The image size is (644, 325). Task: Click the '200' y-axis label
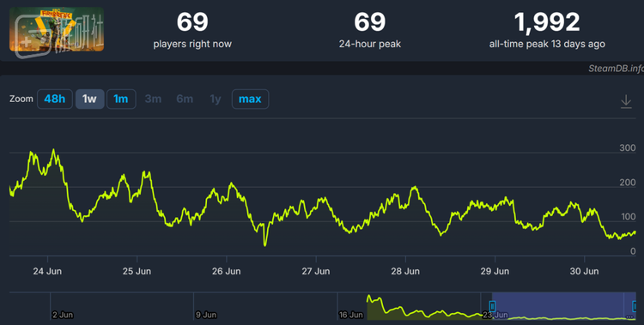[x=628, y=182]
